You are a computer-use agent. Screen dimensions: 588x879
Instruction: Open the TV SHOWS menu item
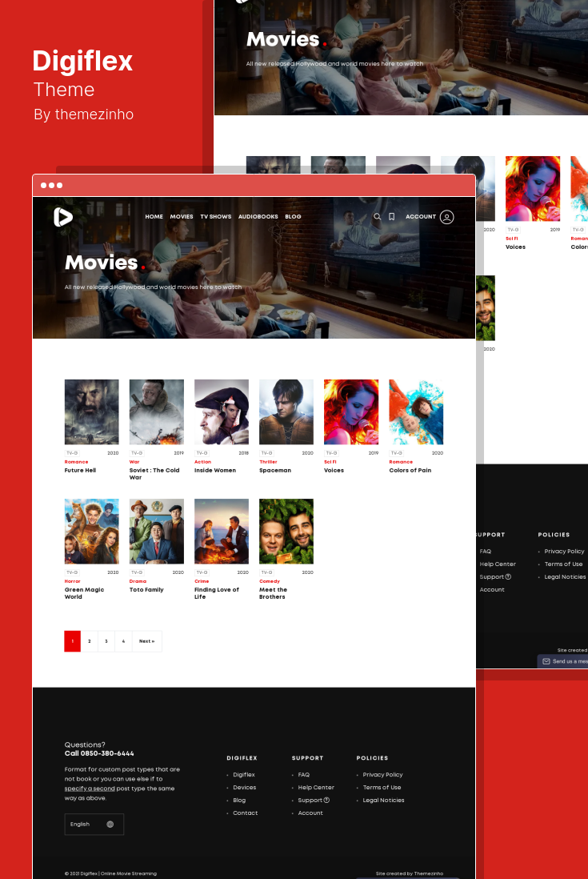tap(216, 216)
